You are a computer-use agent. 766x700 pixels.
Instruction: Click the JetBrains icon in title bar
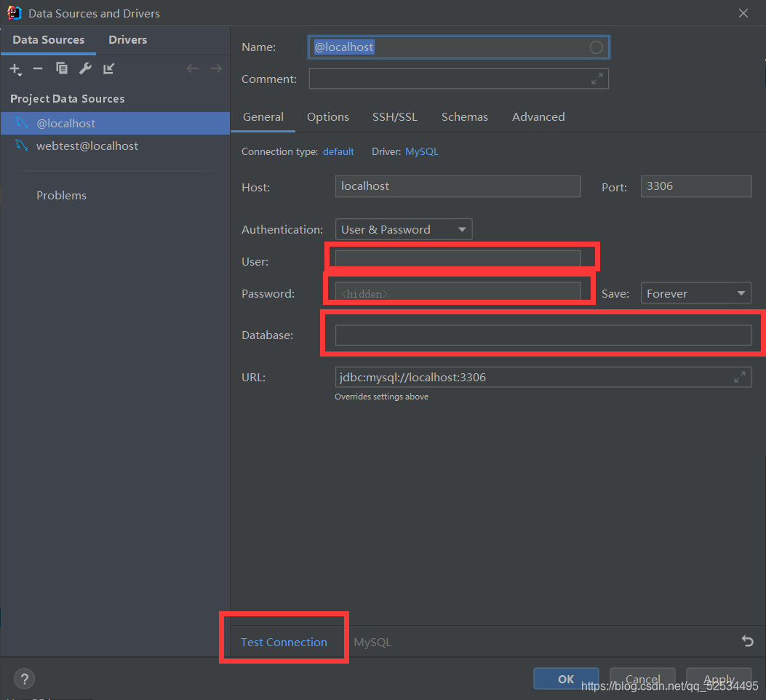(14, 12)
